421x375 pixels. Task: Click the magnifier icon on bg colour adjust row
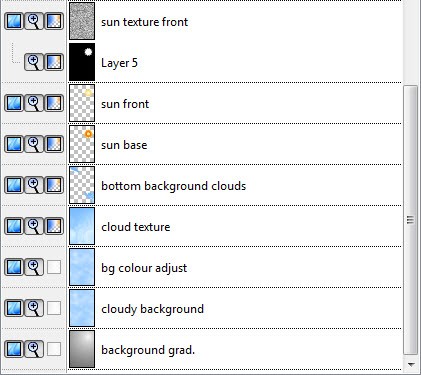tap(34, 267)
